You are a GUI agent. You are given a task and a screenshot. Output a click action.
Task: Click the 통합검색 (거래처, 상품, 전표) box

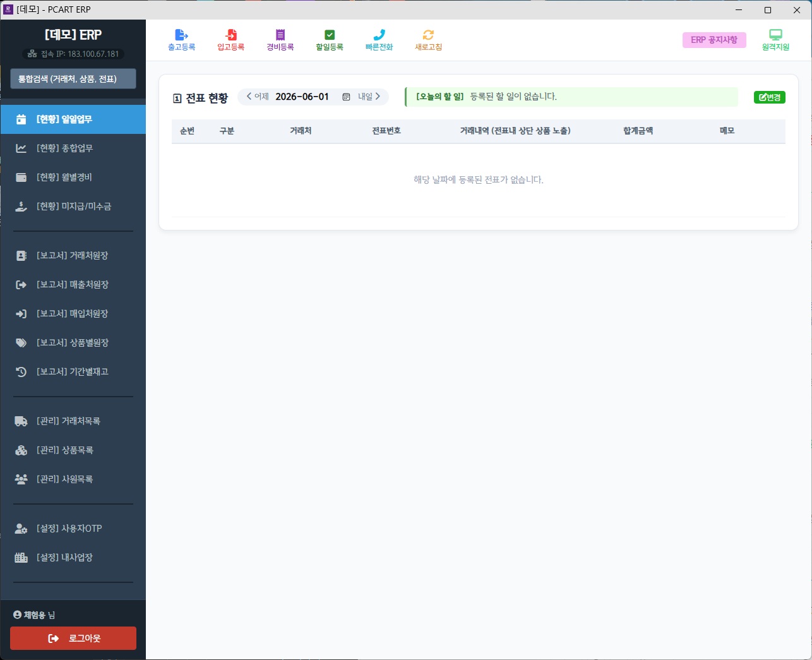pyautogui.click(x=73, y=79)
